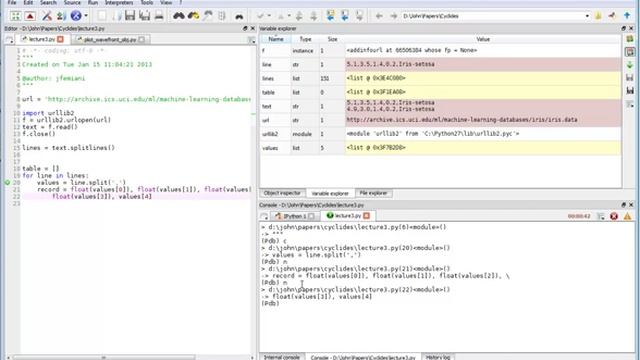The image size is (640, 360).
Task: Click the yellow warning triangle icon in console
Action: tap(627, 216)
